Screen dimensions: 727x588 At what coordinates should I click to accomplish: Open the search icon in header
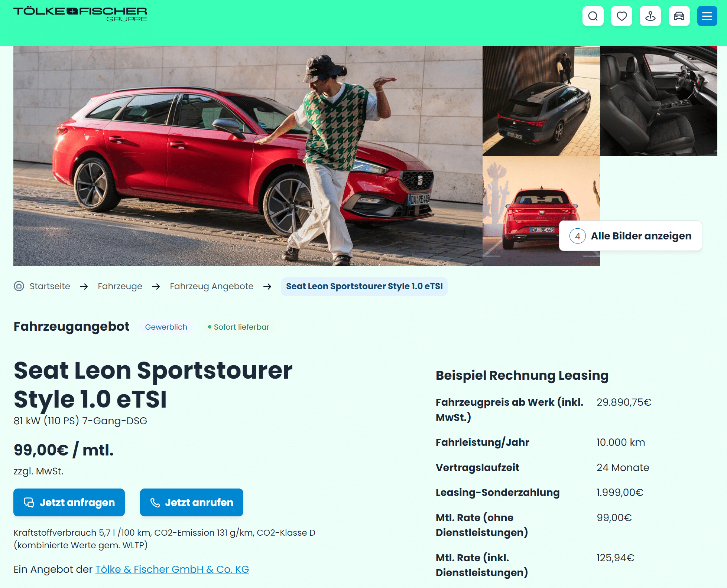coord(593,16)
